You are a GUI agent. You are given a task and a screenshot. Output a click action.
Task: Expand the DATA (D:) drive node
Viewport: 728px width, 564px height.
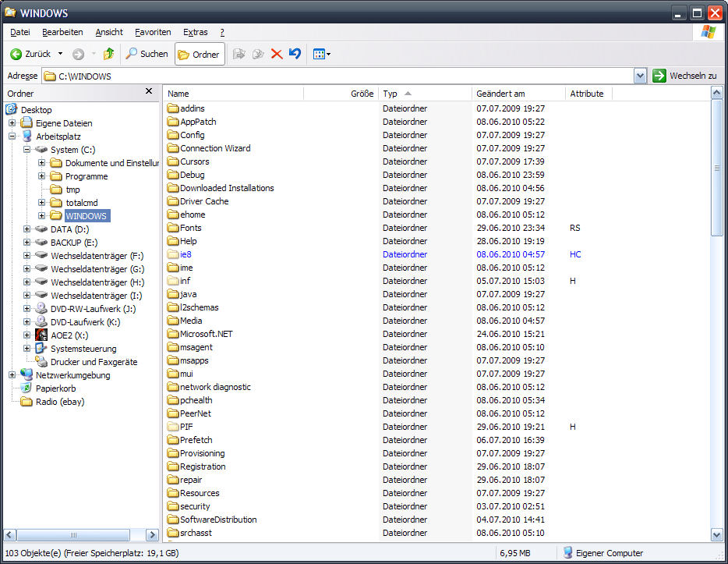click(x=27, y=229)
